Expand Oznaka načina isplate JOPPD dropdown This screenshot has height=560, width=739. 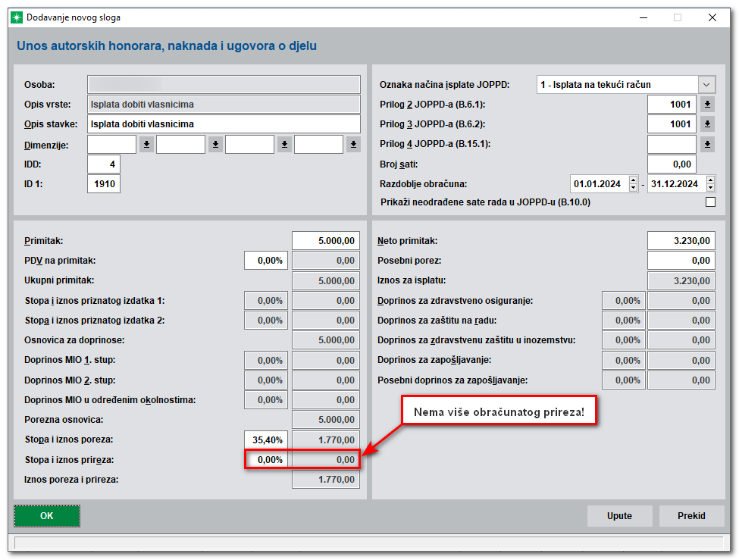706,85
